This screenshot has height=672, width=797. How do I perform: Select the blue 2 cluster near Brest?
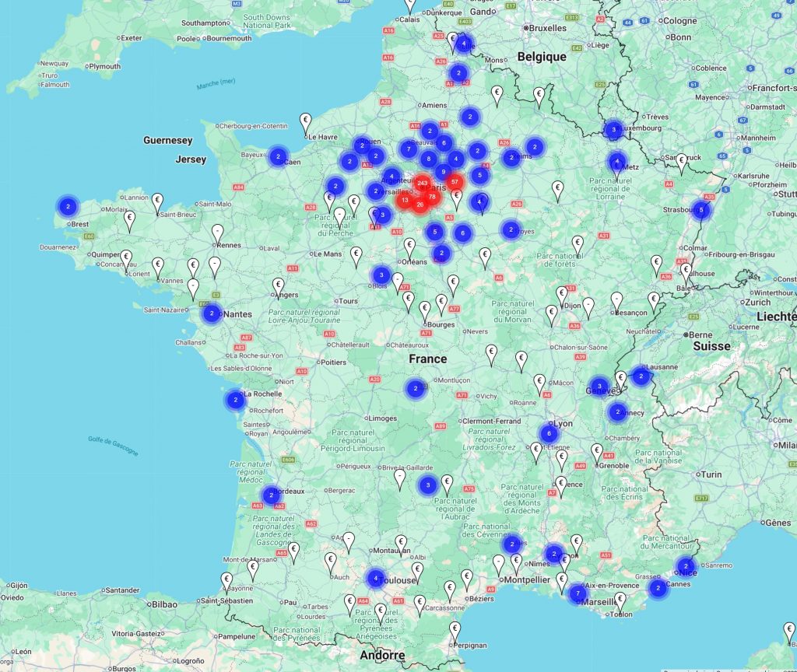point(68,207)
